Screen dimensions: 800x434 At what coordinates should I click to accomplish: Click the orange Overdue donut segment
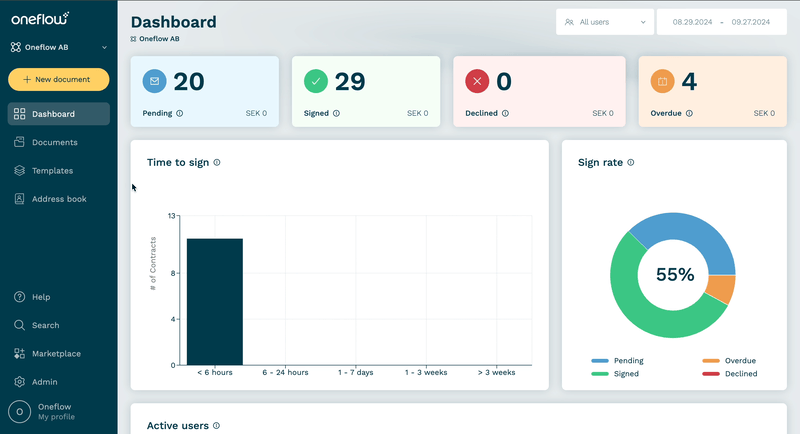click(x=721, y=289)
